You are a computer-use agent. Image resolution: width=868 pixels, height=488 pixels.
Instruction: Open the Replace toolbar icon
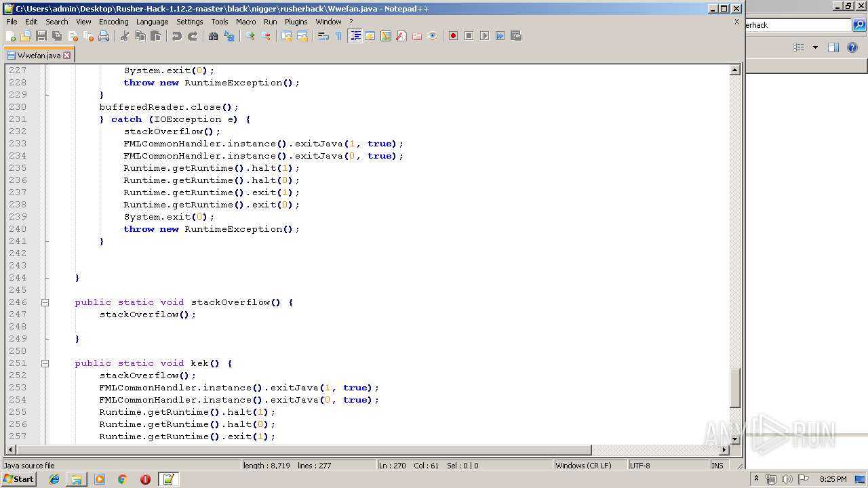229,36
